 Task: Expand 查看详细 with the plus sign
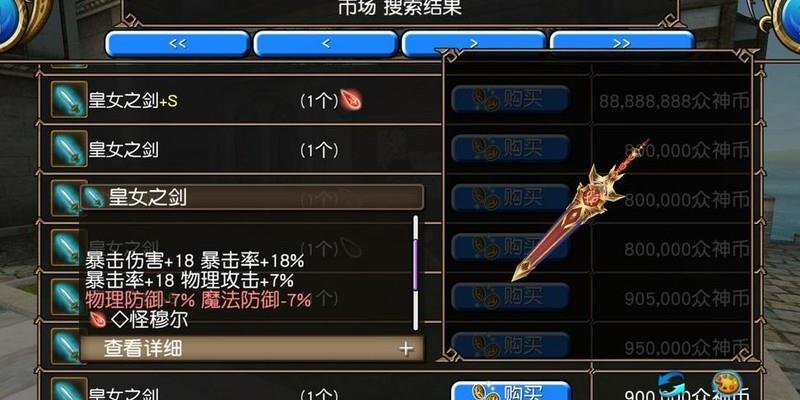406,348
